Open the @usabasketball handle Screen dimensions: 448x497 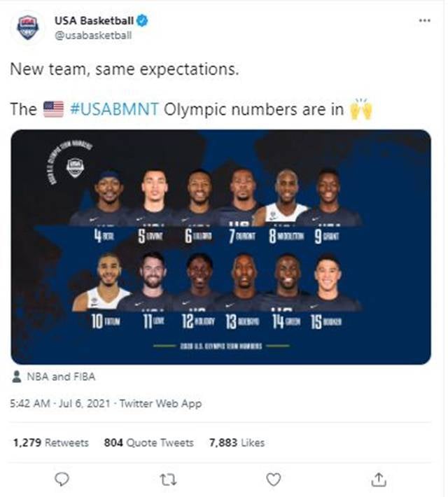click(93, 35)
